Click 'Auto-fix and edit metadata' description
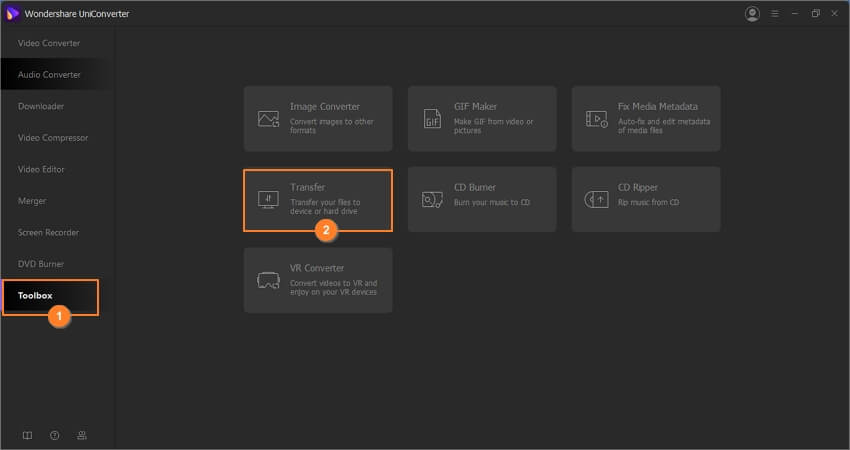This screenshot has height=450, width=850. 664,126
